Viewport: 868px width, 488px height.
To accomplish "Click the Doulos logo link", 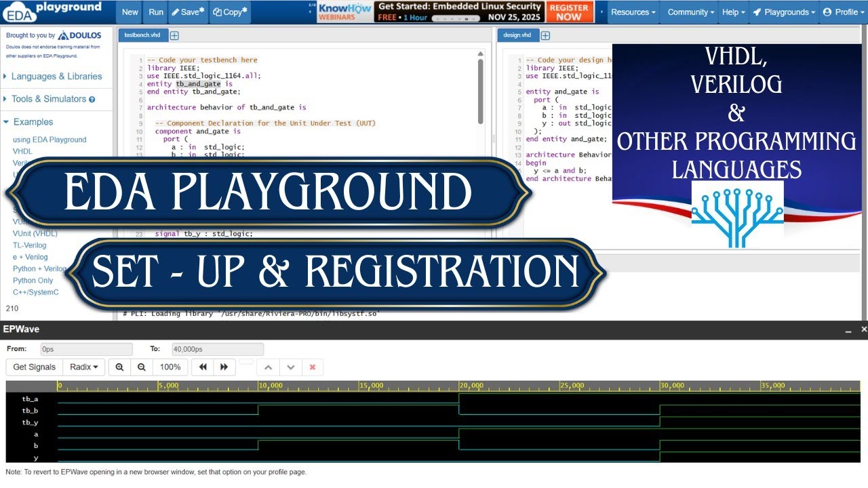I will 79,35.
